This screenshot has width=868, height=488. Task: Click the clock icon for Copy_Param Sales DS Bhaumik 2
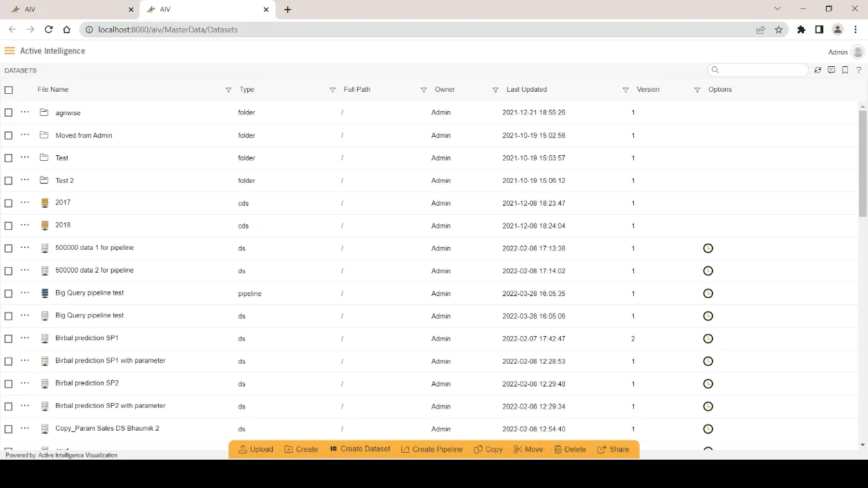pos(708,429)
